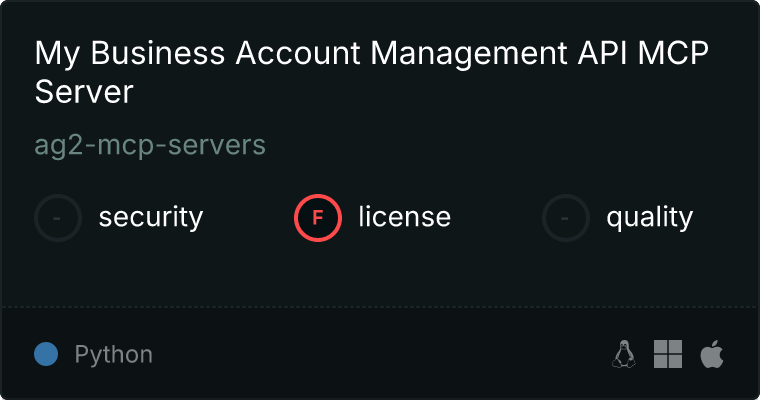Select the security label text
760x400 pixels.
pos(151,217)
